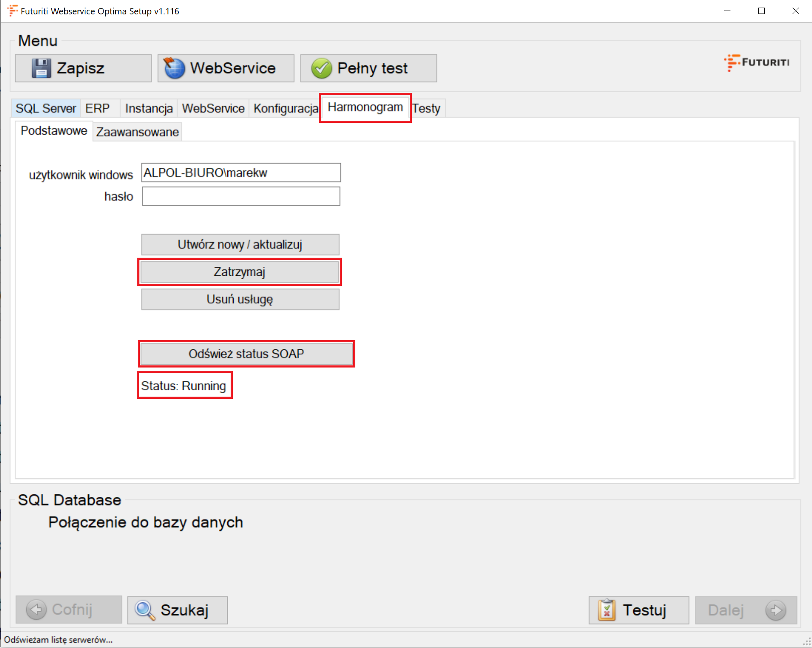Click the green checkmark Pełny test icon
812x648 pixels.
click(x=322, y=68)
